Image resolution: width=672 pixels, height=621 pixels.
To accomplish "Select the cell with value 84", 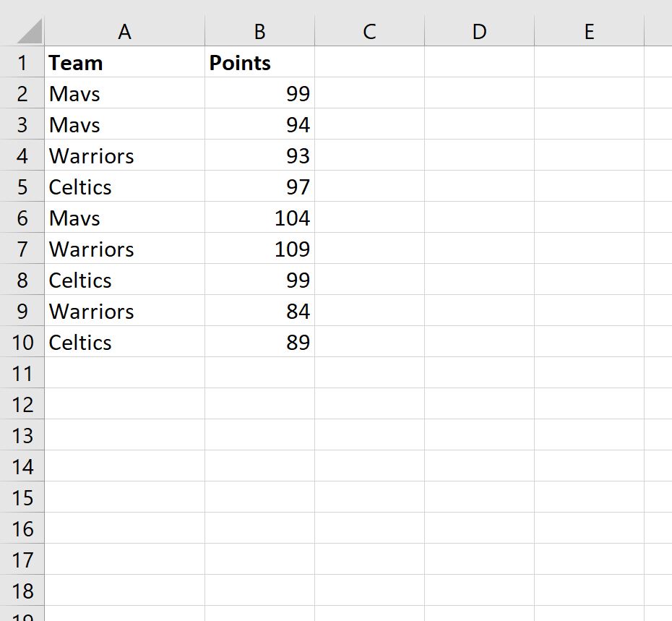I will point(259,311).
